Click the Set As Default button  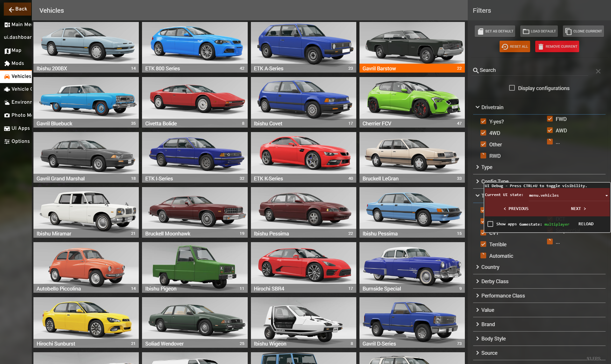(x=495, y=31)
